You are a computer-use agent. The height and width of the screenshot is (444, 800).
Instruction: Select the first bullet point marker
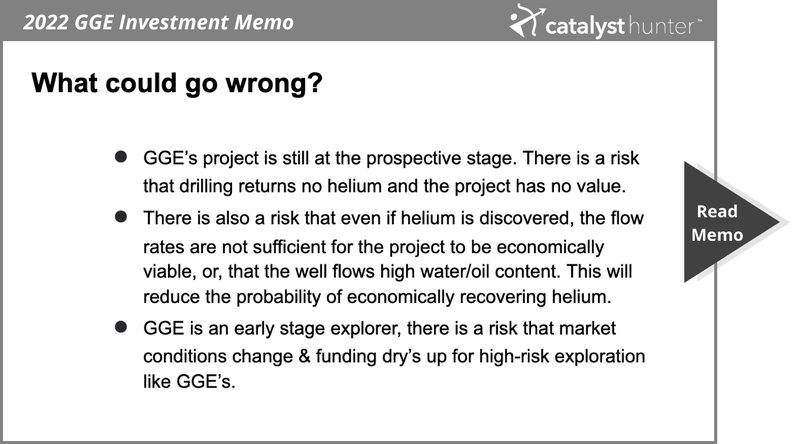pos(121,157)
